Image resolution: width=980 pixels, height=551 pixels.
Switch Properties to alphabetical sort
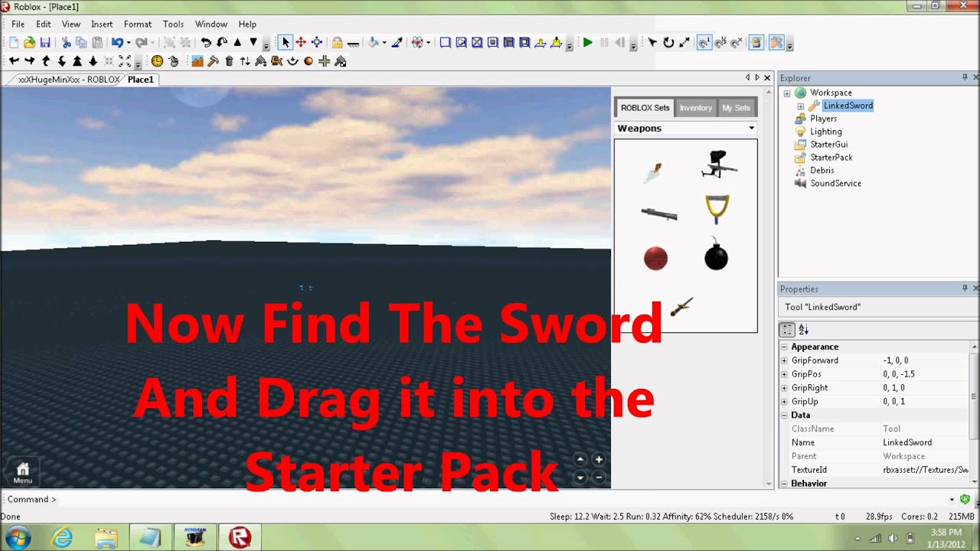pos(803,330)
